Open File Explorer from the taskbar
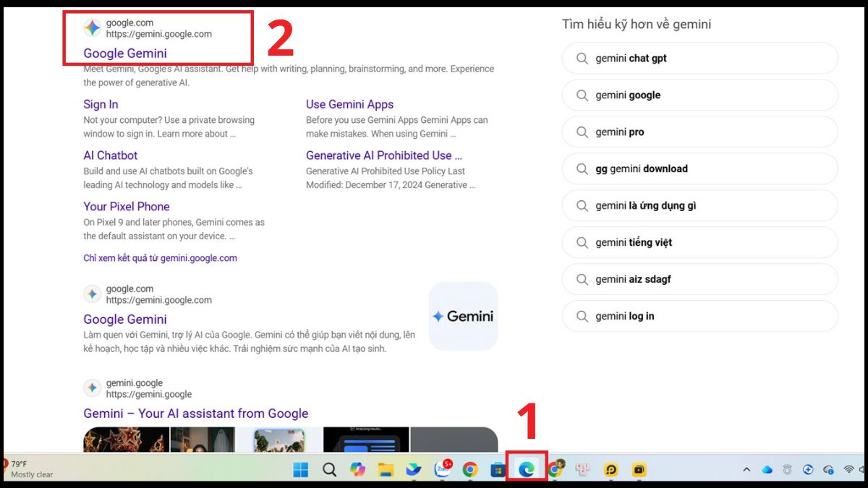The width and height of the screenshot is (868, 488). (386, 470)
